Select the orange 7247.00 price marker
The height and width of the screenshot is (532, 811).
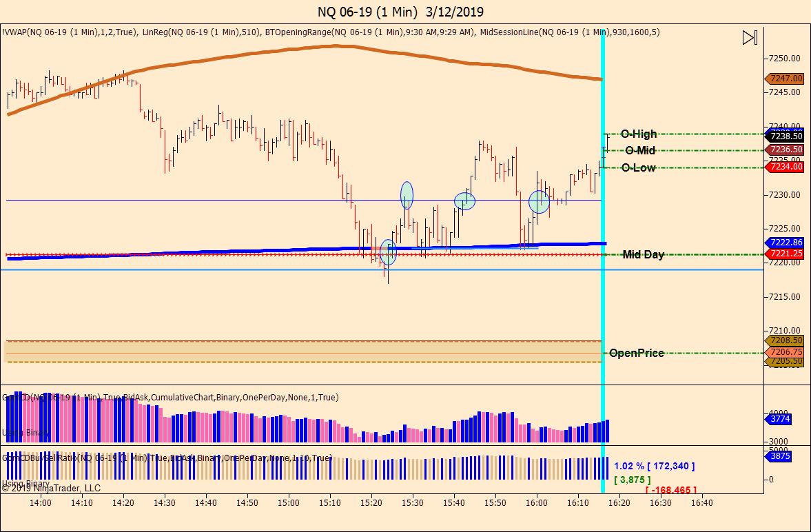[784, 79]
